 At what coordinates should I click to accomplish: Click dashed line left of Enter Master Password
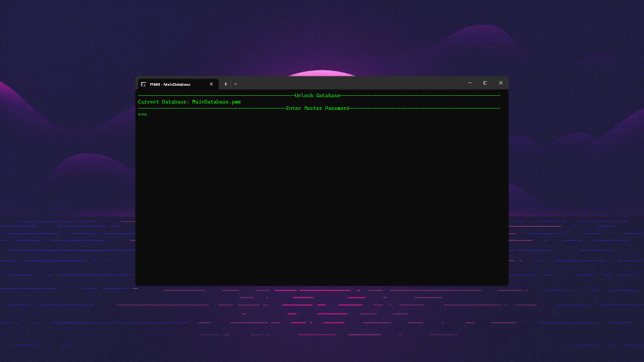(211, 108)
